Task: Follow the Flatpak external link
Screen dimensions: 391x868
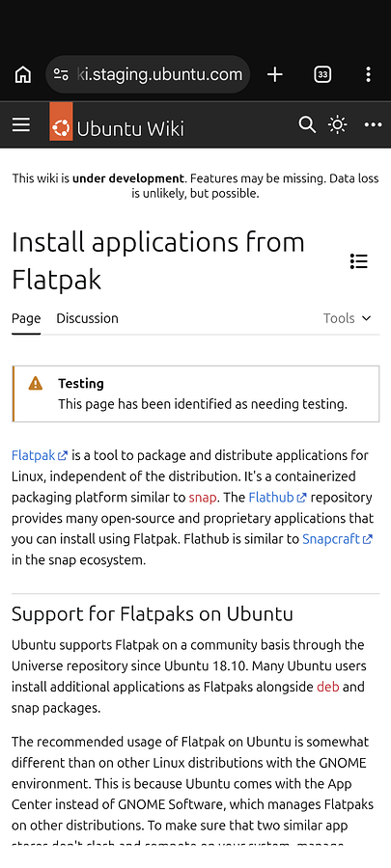Action: (x=40, y=455)
